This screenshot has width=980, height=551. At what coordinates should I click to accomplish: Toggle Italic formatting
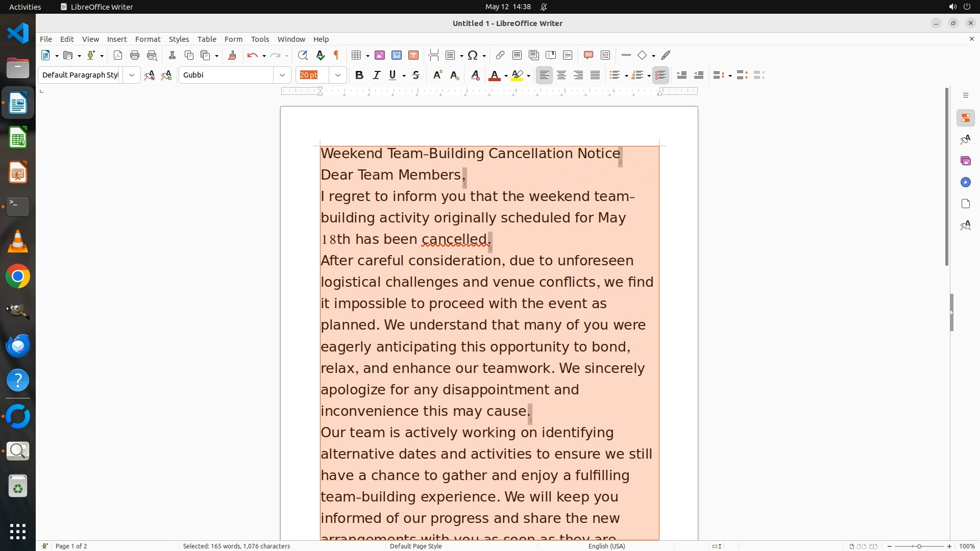(x=376, y=75)
